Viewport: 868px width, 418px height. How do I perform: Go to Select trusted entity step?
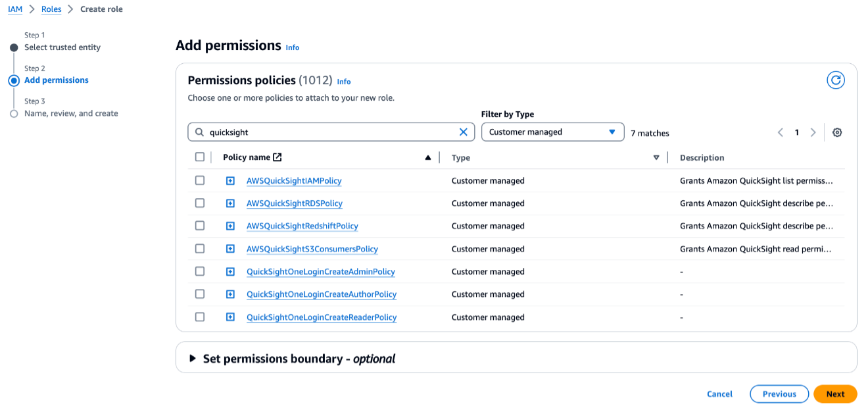click(62, 47)
